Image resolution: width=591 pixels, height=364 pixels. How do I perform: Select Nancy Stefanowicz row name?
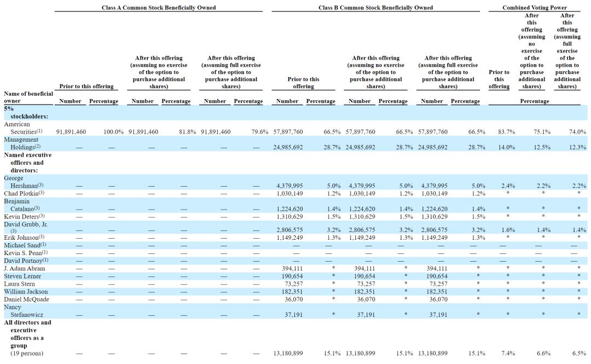[24, 311]
